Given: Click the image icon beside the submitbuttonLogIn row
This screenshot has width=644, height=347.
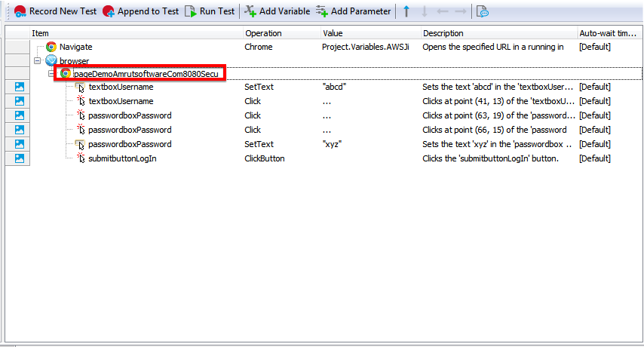Looking at the screenshot, I should pos(20,158).
